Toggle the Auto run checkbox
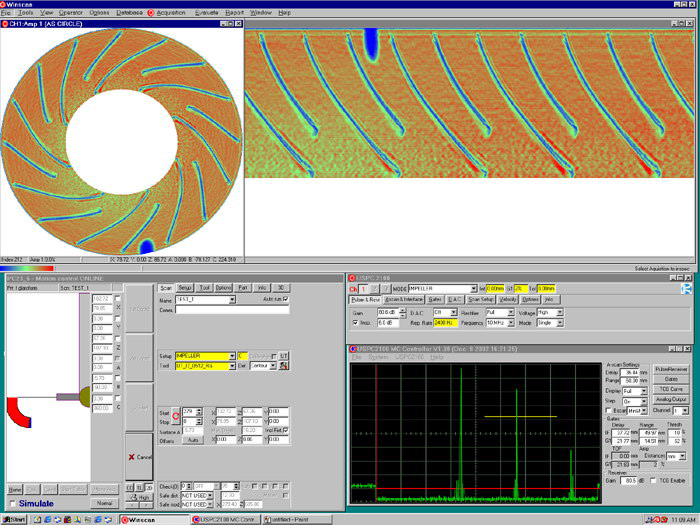700x525 pixels. [285, 300]
